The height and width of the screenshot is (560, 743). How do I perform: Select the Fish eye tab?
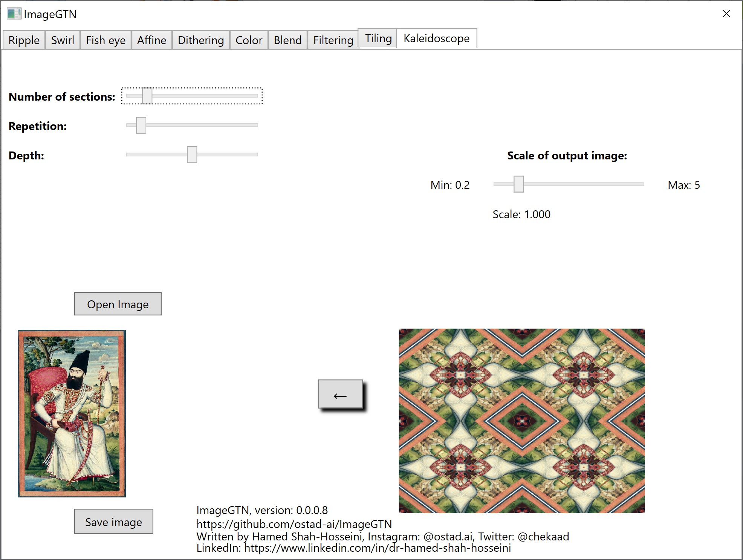coord(105,40)
